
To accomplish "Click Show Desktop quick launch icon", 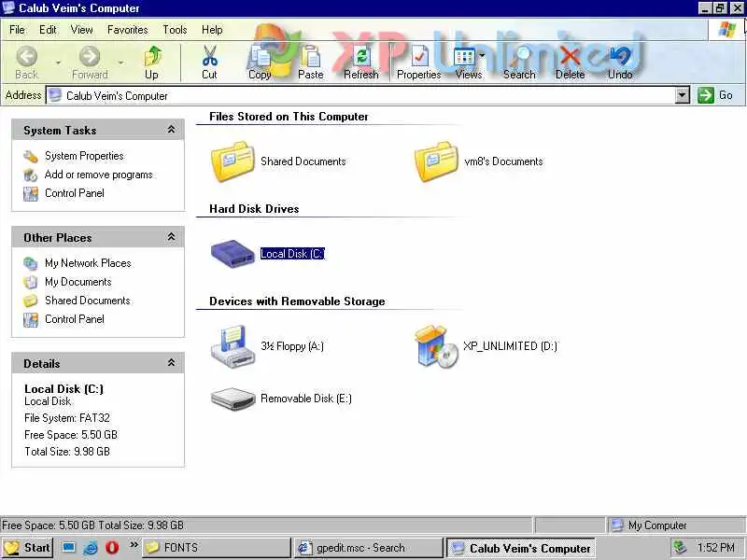I will 68,548.
